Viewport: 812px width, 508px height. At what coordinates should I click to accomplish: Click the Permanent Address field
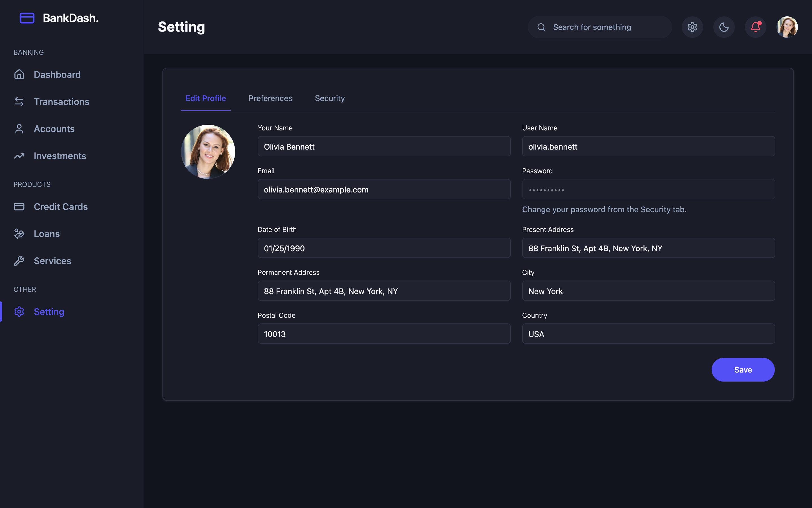click(384, 291)
